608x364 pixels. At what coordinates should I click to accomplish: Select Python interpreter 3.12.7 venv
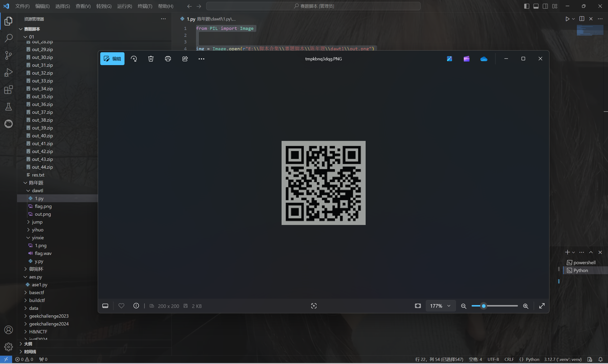563,359
